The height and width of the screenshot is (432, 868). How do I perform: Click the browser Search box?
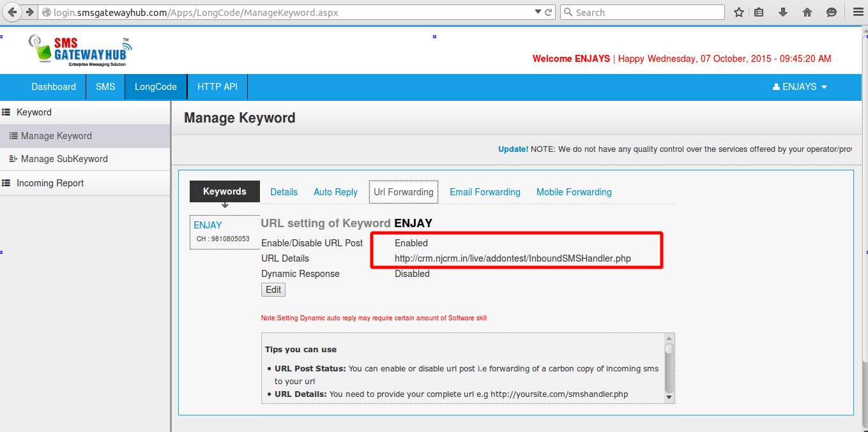[642, 12]
